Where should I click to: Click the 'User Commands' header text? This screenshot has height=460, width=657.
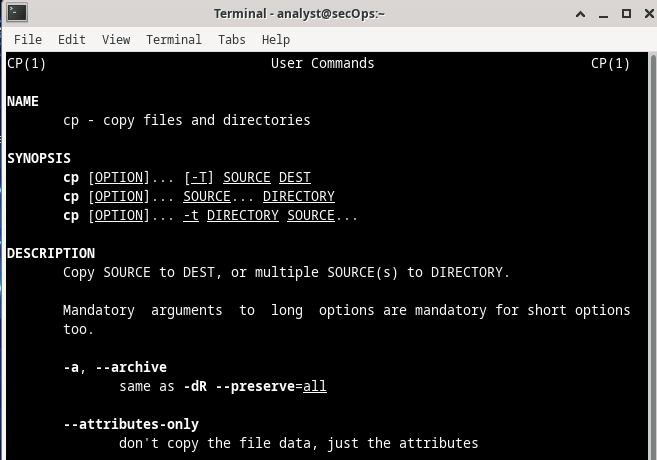coord(322,63)
